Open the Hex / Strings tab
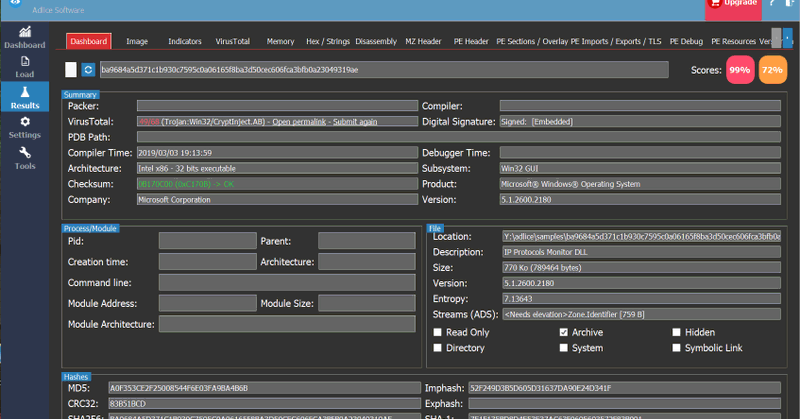This screenshot has height=419, width=800. coord(327,41)
